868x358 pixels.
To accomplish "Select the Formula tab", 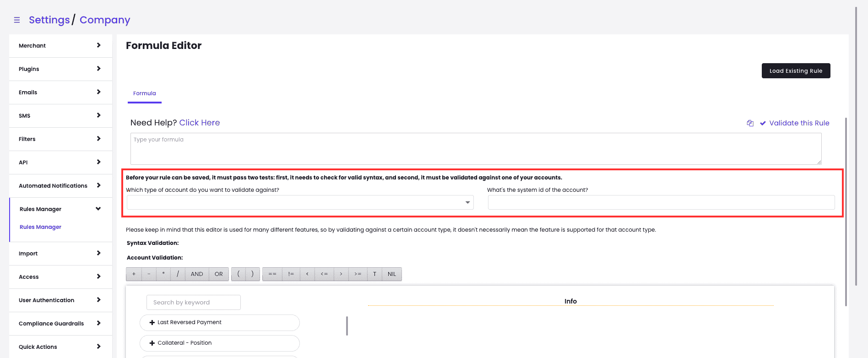I will 145,93.
